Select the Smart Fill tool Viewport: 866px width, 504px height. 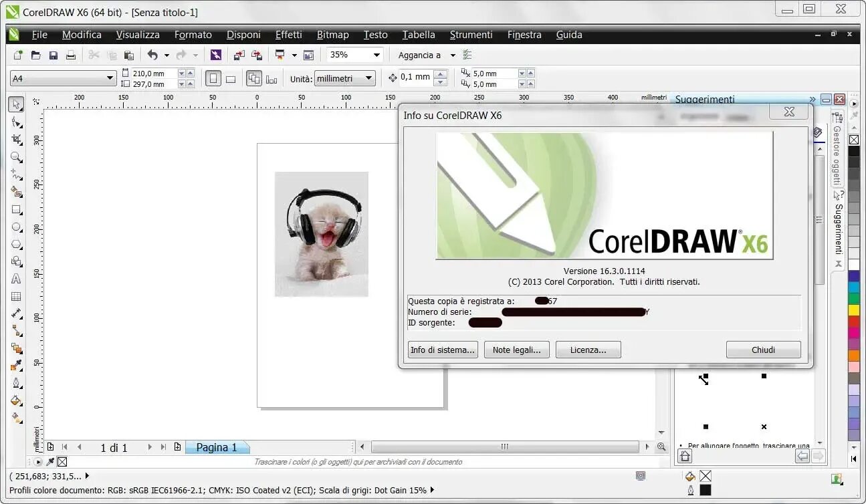[17, 192]
